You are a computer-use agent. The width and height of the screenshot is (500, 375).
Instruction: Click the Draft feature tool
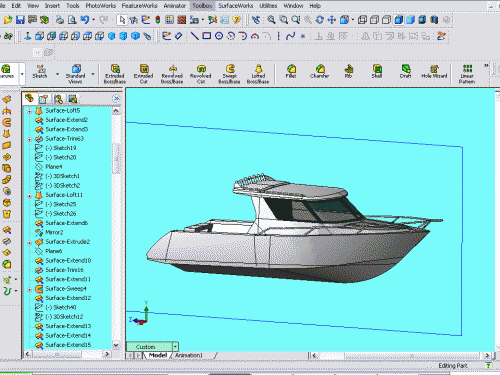pos(405,71)
